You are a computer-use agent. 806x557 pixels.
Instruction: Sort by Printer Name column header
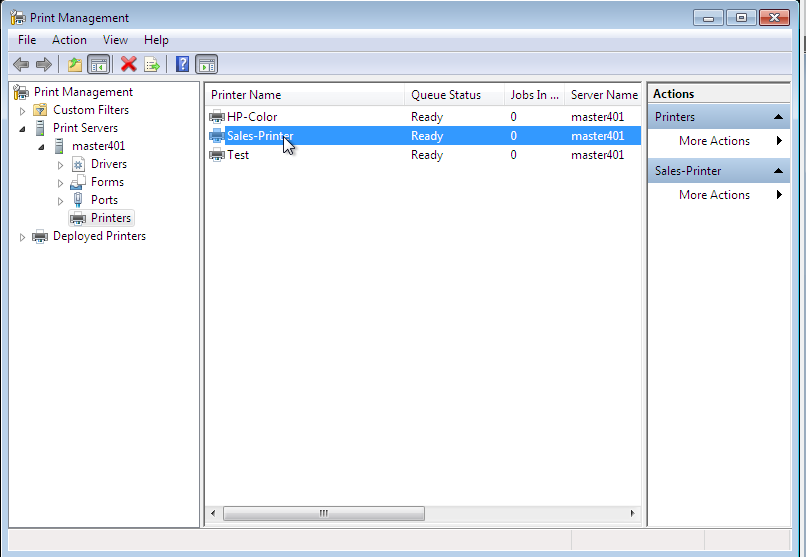[305, 95]
